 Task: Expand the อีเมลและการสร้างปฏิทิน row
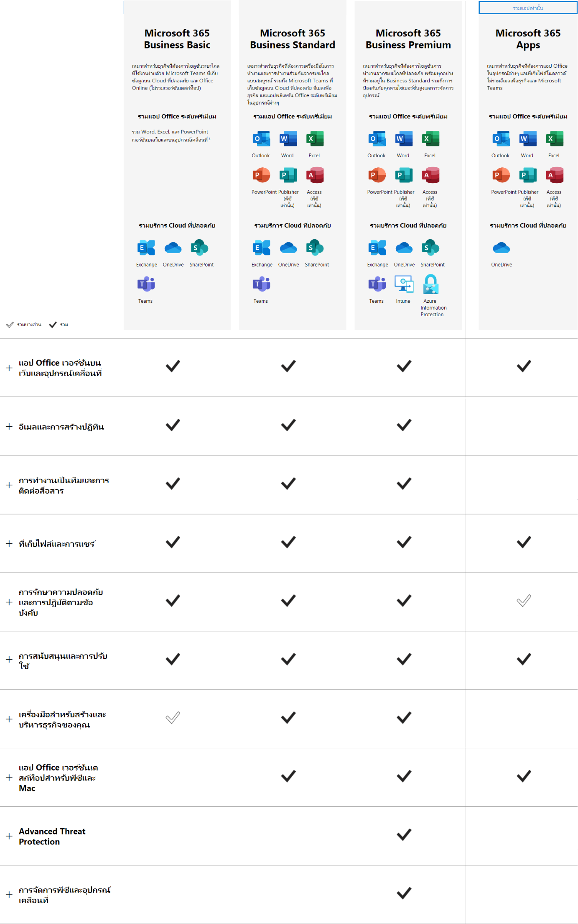click(x=9, y=426)
